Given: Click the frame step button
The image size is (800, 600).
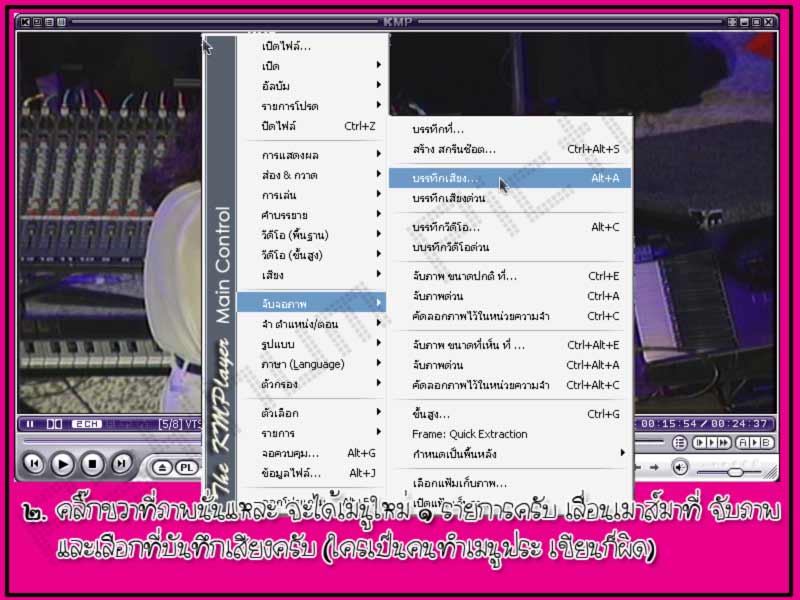Looking at the screenshot, I should 699,443.
